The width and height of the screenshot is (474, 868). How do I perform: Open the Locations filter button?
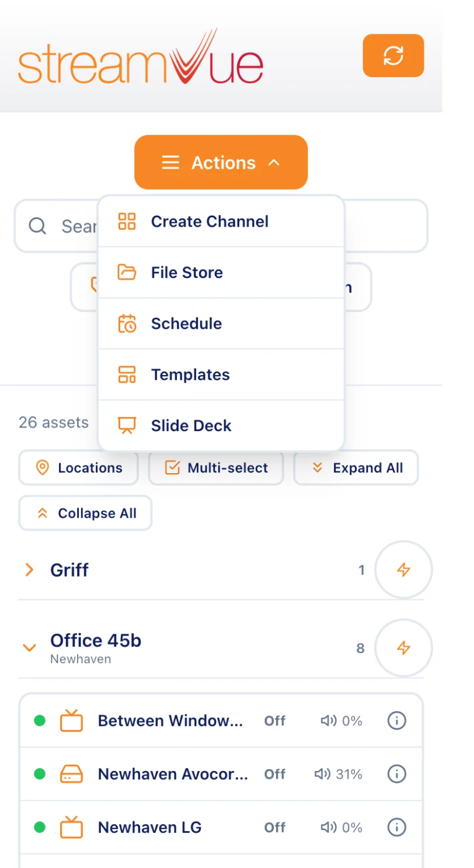coord(78,467)
